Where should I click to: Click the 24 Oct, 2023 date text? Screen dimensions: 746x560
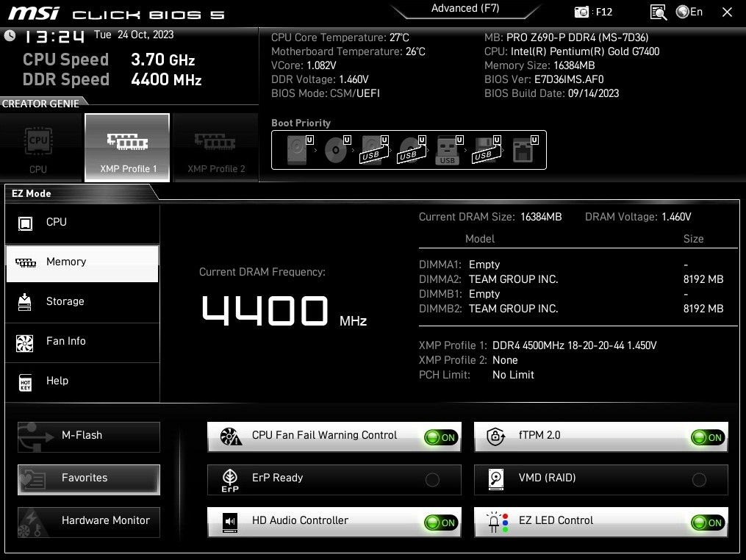[x=146, y=35]
